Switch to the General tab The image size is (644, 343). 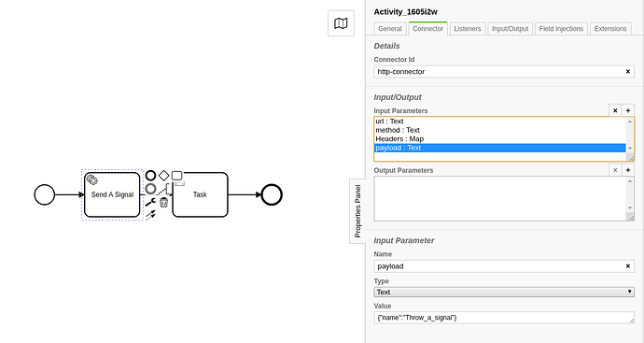point(390,29)
